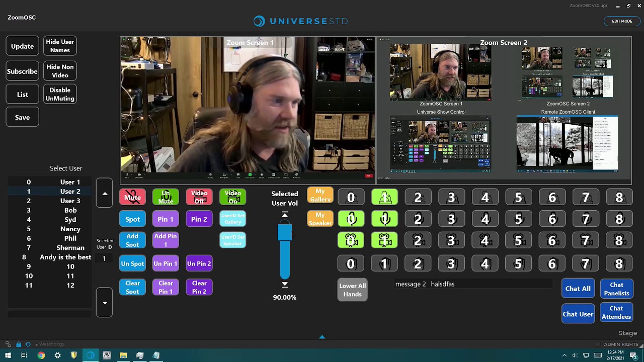
Task: Click the Un Pin 2 button
Action: [x=199, y=263]
